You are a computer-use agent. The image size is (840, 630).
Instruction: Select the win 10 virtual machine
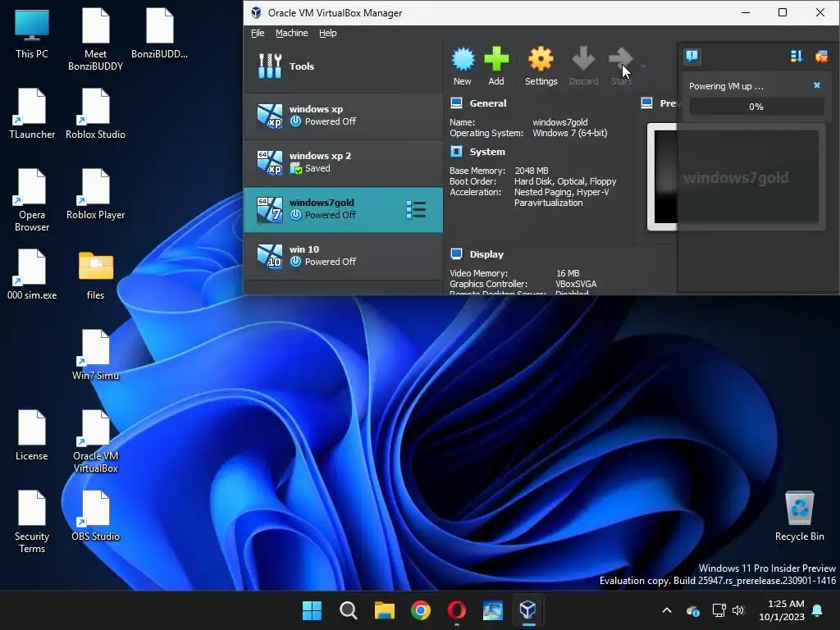tap(344, 256)
